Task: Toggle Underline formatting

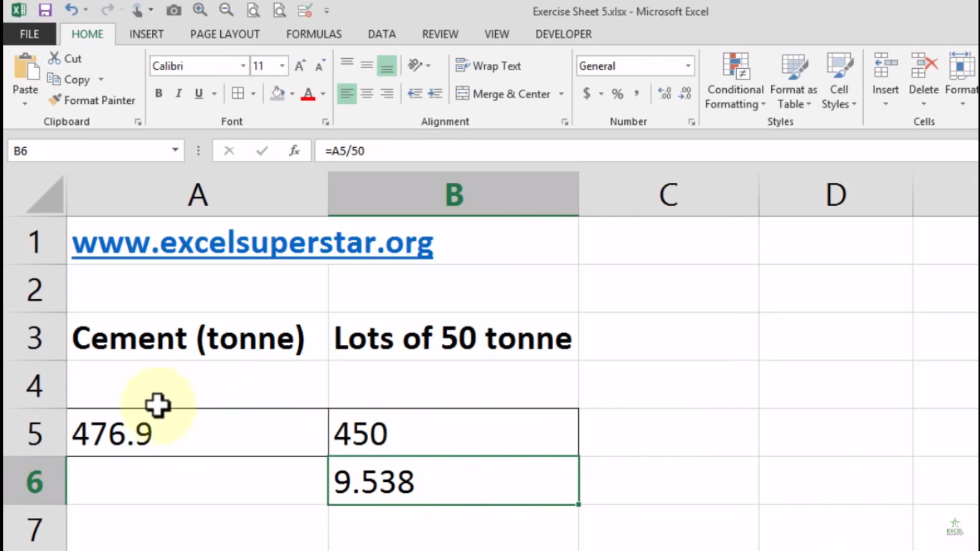Action: (199, 93)
